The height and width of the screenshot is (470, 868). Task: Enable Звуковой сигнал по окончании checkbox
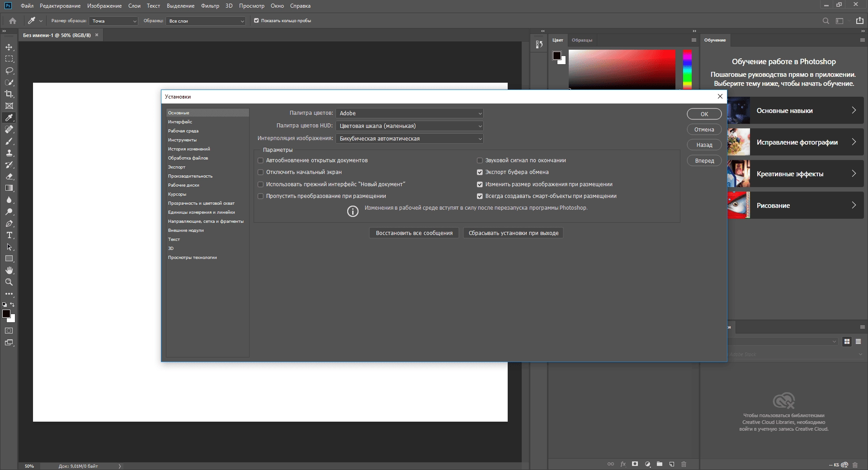coord(480,160)
